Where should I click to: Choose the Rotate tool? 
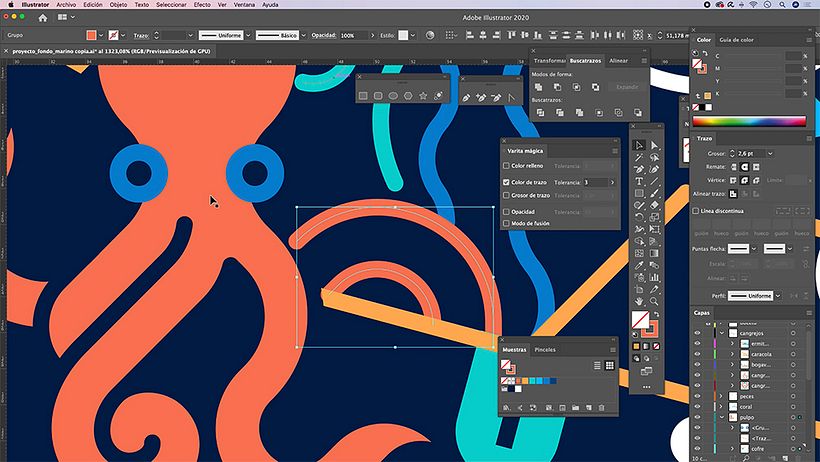coord(639,217)
